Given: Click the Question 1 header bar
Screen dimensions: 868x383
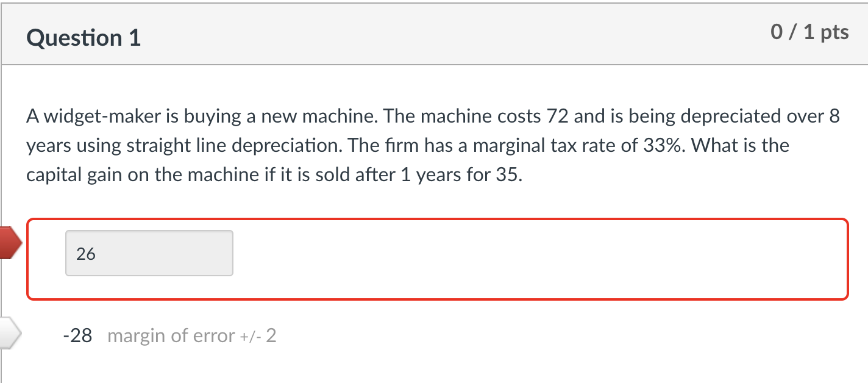Looking at the screenshot, I should 427,34.
